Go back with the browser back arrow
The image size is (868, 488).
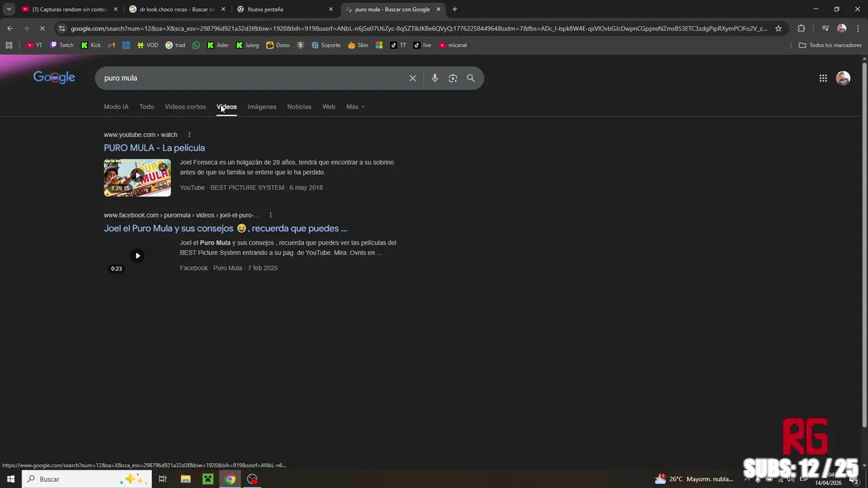point(9,28)
